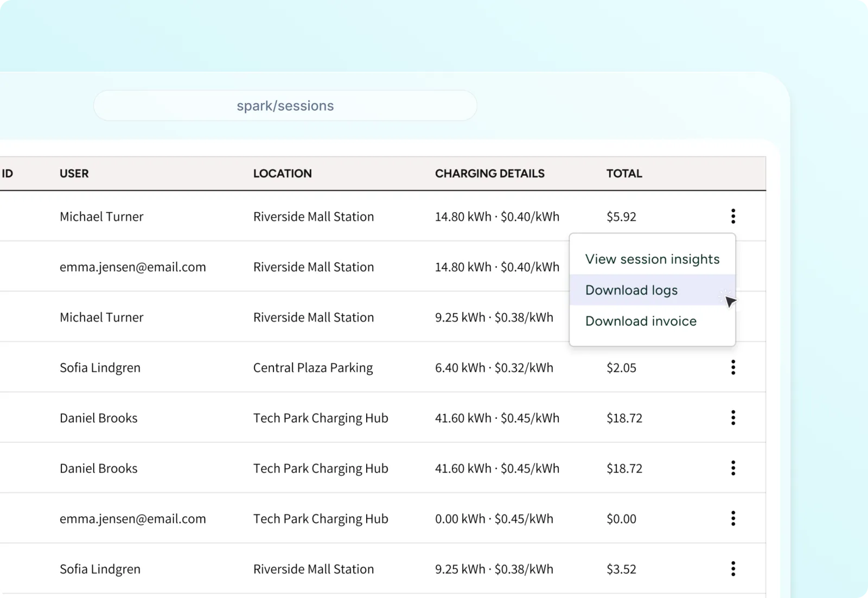Open the three-dot menu for Sofia Lindgren's $2.05 session

(733, 367)
